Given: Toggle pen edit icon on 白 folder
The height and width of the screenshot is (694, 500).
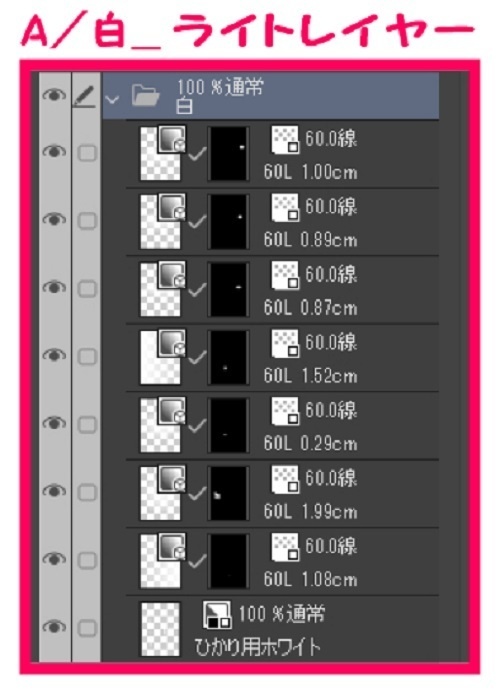Looking at the screenshot, I should (84, 97).
